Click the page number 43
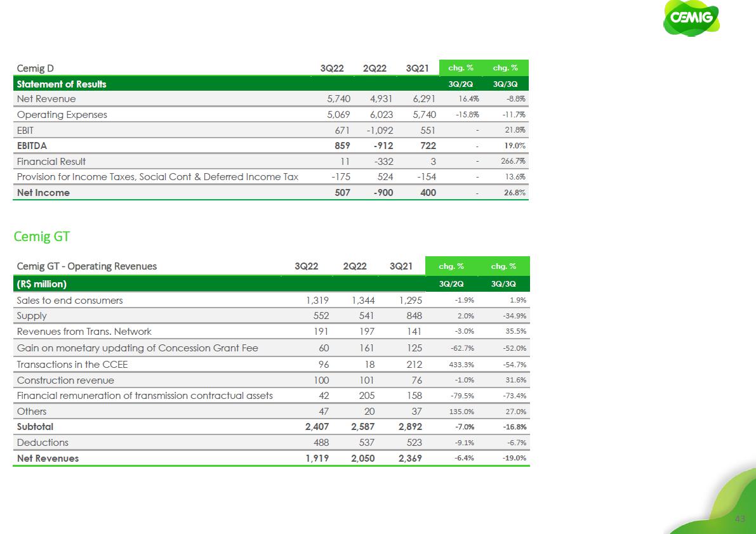 (x=739, y=519)
